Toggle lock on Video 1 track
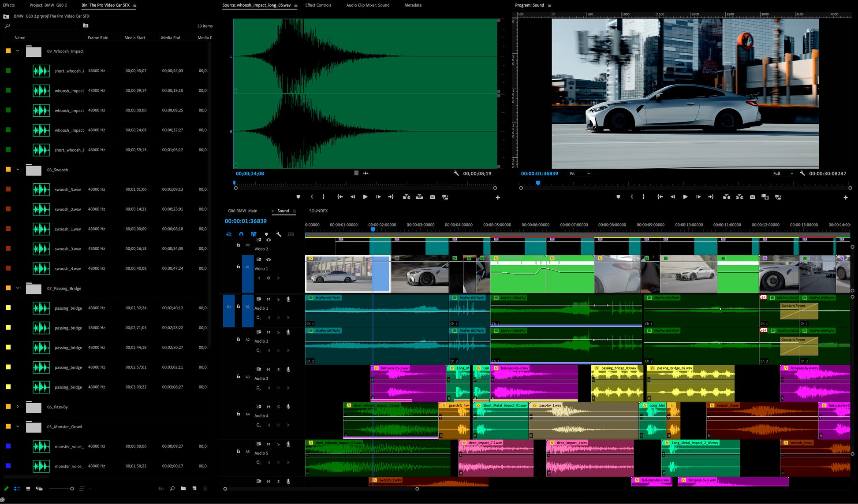 [x=238, y=267]
